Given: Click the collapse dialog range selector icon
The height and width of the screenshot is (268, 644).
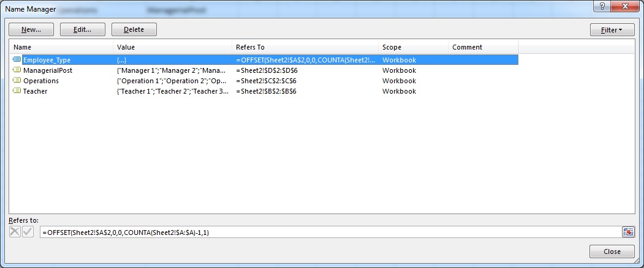Looking at the screenshot, I should point(628,232).
